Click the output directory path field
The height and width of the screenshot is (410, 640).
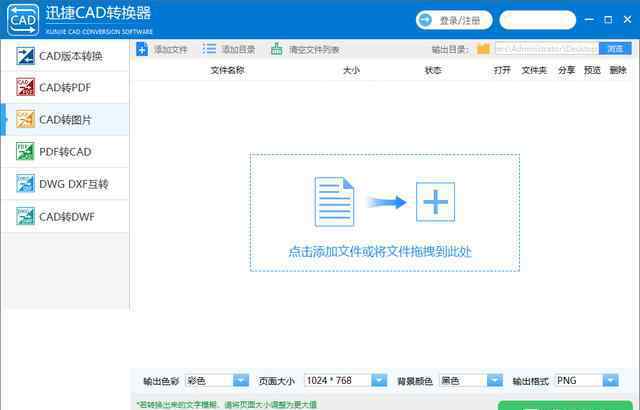coord(545,49)
